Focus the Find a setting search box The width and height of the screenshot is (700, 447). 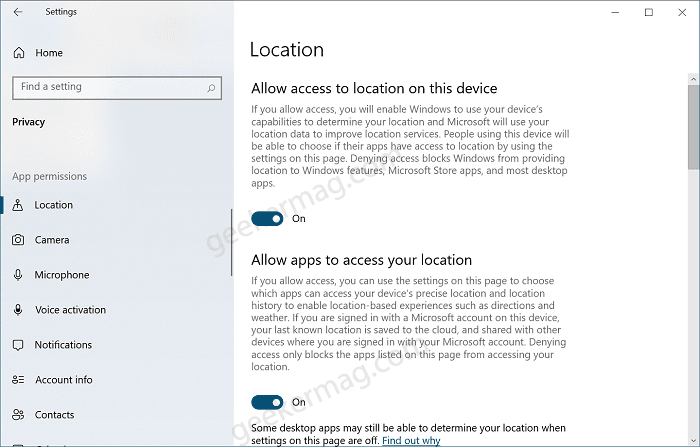(x=117, y=88)
